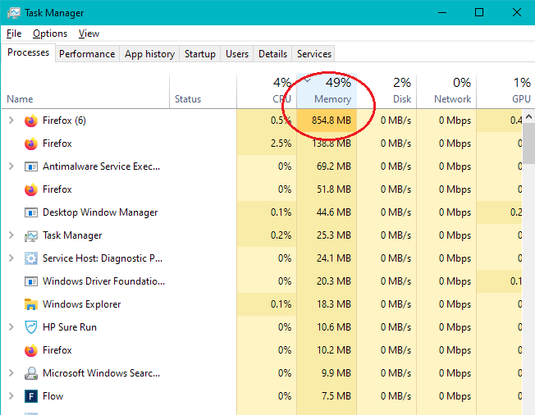Viewport: 535px width, 415px height.
Task: Click the 69.2 MB memory value
Action: click(334, 167)
